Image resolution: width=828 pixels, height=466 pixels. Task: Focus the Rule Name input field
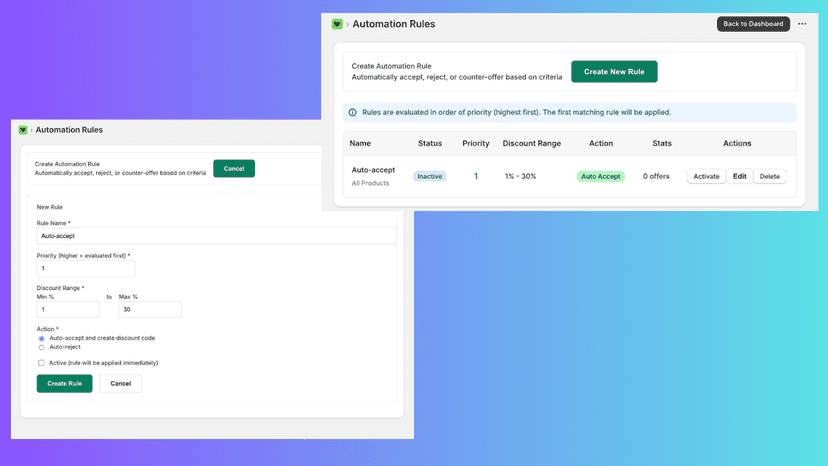pyautogui.click(x=217, y=236)
